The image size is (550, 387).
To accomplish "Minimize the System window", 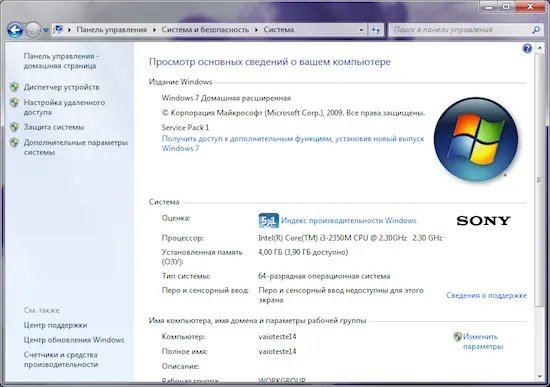I will (x=489, y=6).
